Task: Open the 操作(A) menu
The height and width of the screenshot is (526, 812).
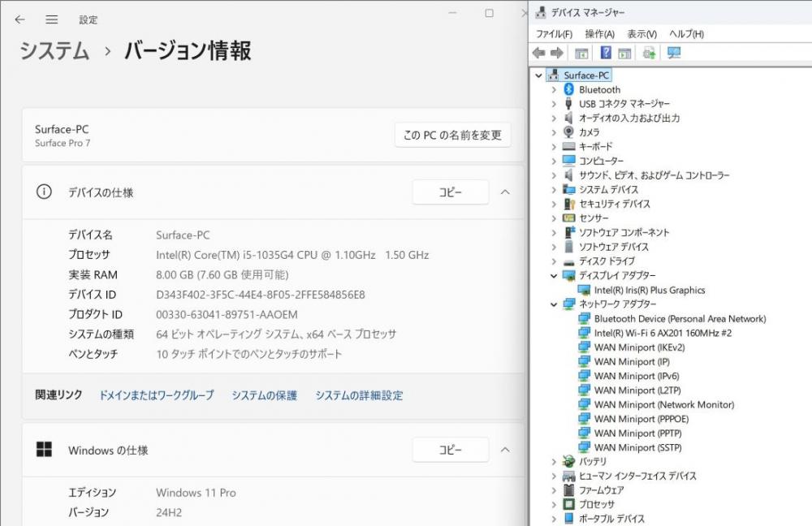Action: tap(600, 34)
